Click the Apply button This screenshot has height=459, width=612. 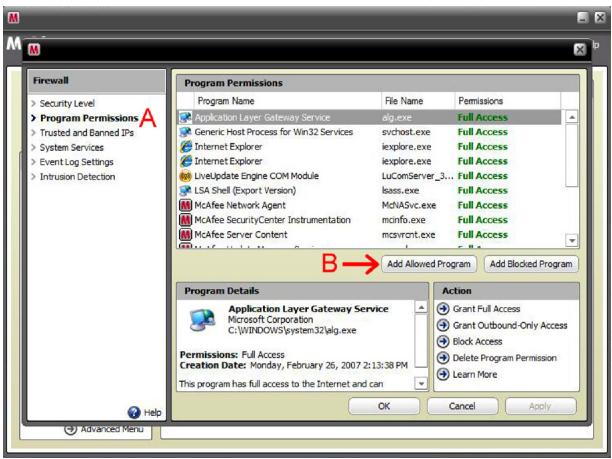click(x=540, y=406)
